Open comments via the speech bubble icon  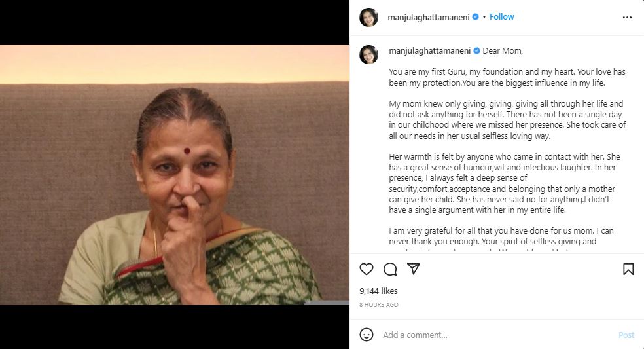[x=390, y=269]
